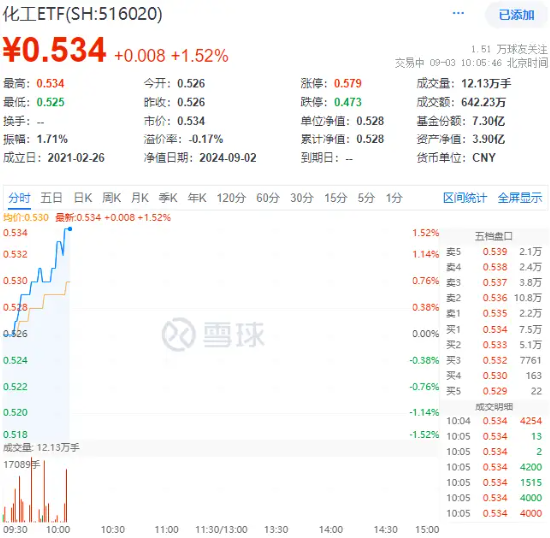The height and width of the screenshot is (538, 550).
Task: Click the ¥0.534 current price
Action: 54,50
